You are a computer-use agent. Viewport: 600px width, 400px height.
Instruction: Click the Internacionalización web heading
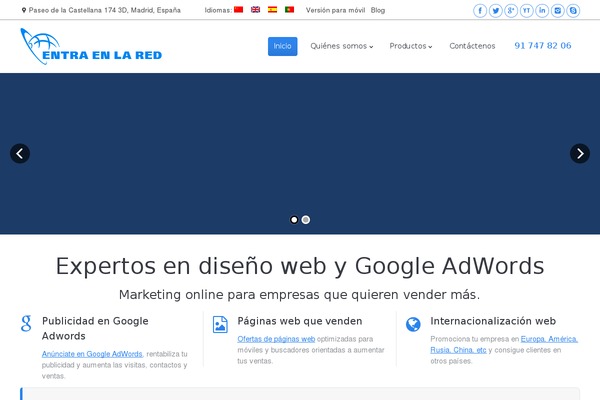(x=493, y=321)
